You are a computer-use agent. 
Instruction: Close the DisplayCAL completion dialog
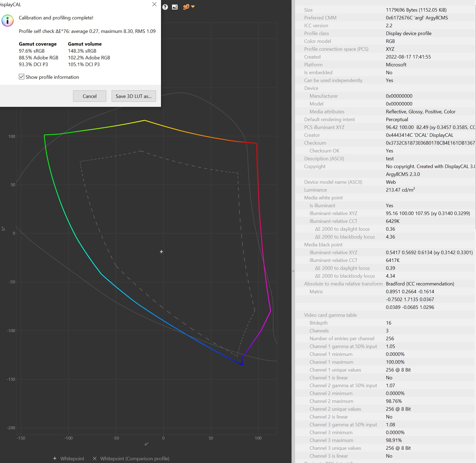click(x=154, y=4)
